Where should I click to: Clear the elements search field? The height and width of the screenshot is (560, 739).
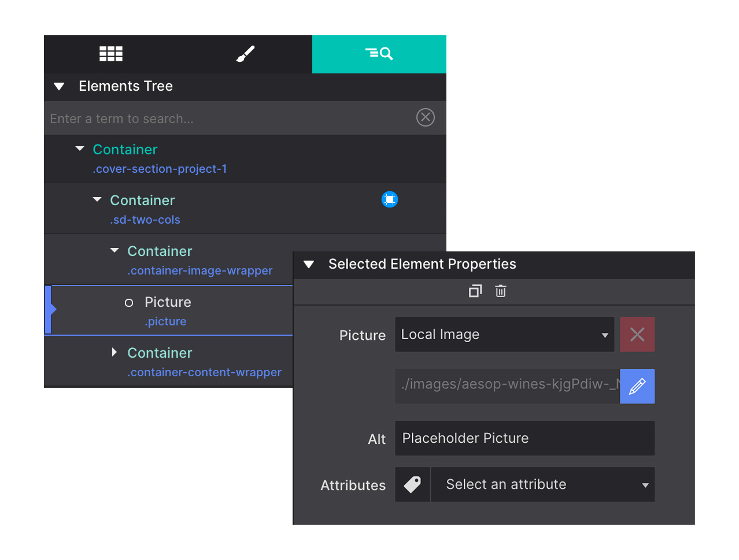pos(426,117)
